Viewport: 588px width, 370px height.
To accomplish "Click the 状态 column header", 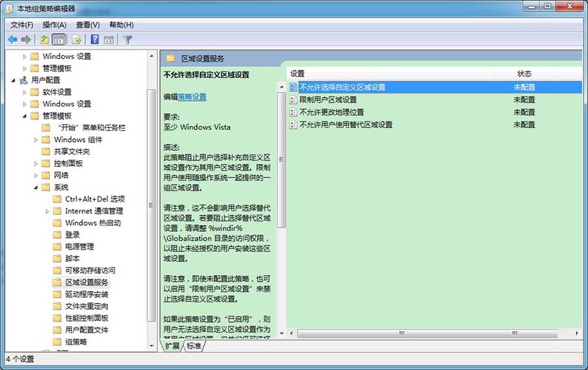I will [x=524, y=74].
